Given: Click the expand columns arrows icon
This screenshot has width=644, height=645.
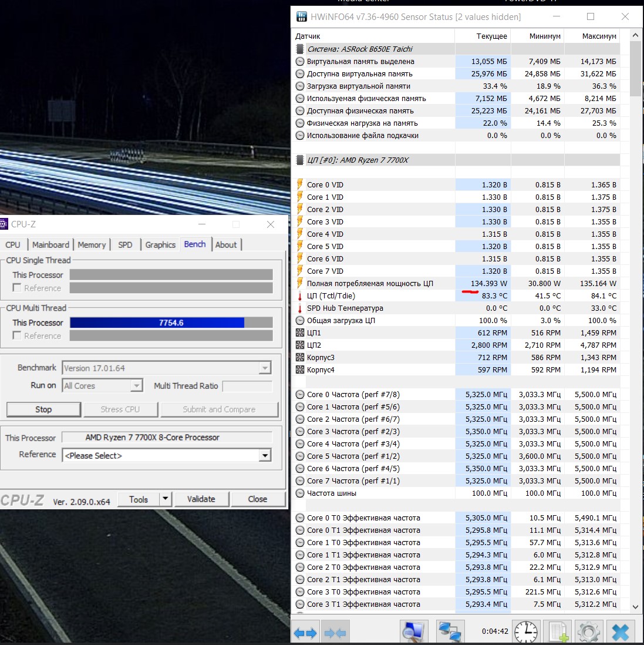Looking at the screenshot, I should click(x=305, y=633).
